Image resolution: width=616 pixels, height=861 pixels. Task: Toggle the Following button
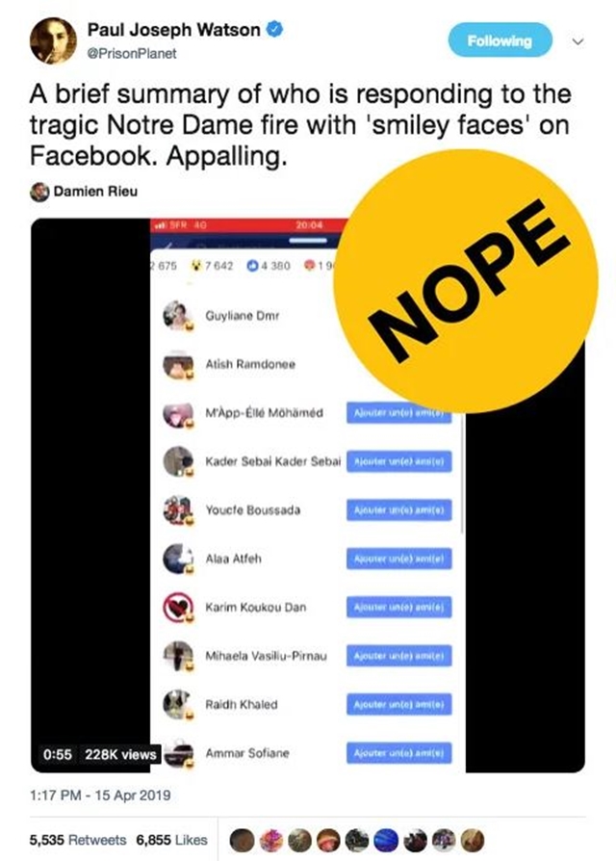(500, 40)
